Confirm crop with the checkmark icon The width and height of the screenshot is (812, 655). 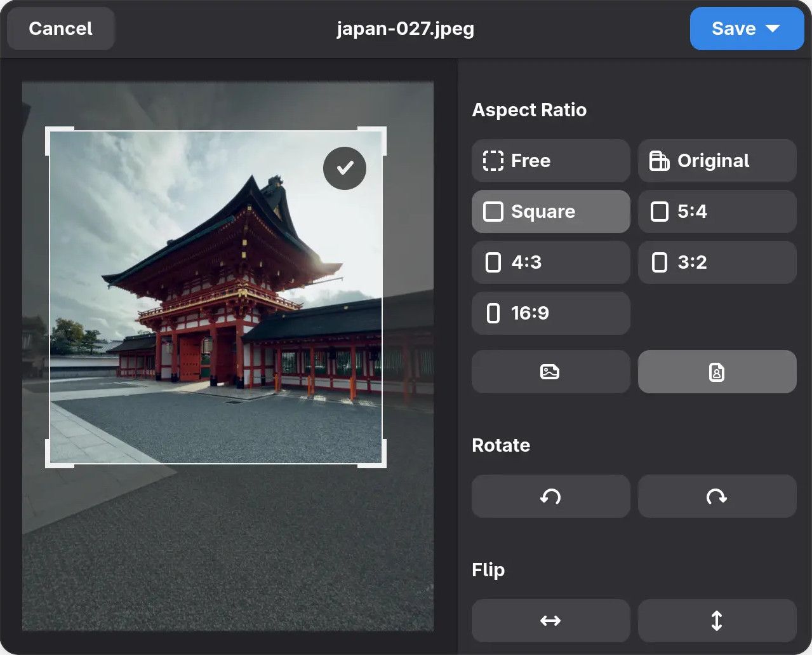[x=345, y=168]
